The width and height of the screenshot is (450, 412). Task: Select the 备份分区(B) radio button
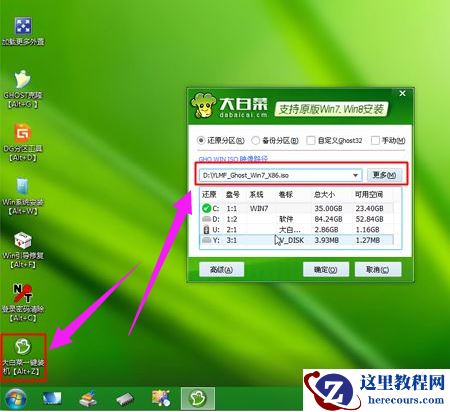coord(255,140)
